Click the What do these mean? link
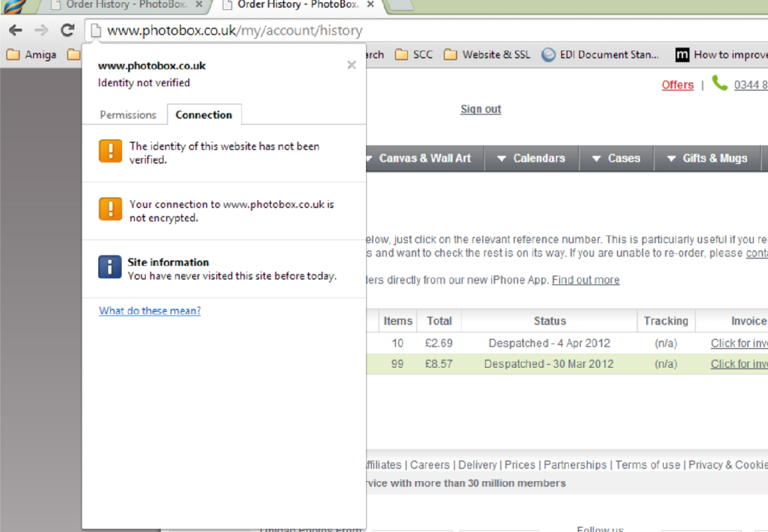This screenshot has height=532, width=768. click(x=150, y=310)
